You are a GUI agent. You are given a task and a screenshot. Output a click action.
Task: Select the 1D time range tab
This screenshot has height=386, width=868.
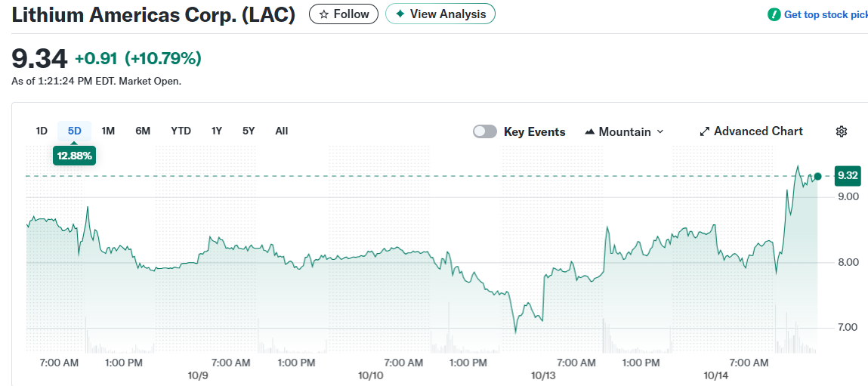[42, 131]
